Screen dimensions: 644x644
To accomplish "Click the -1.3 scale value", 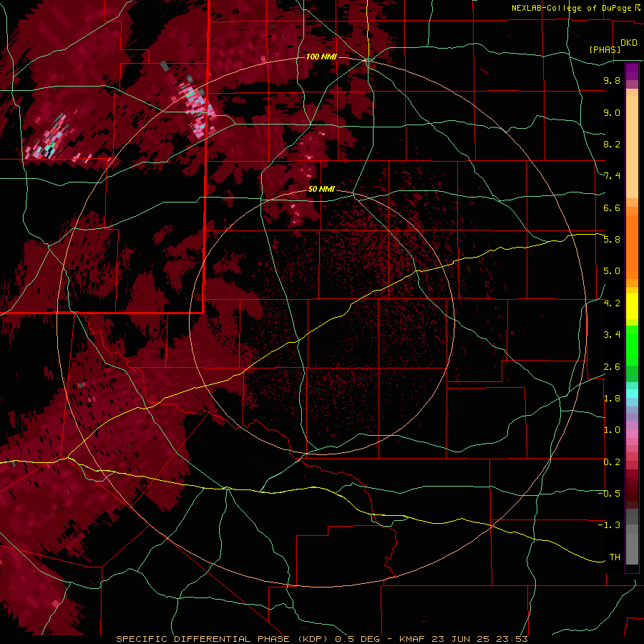I will pos(609,525).
